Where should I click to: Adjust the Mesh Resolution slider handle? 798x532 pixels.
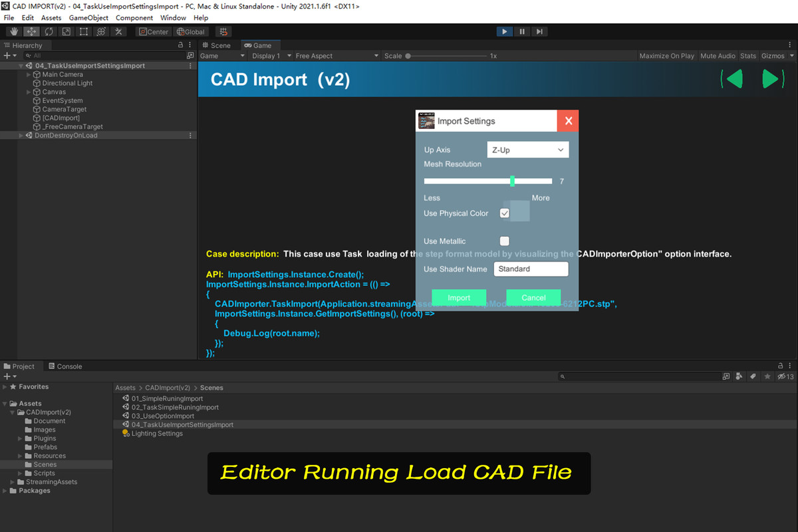point(512,181)
